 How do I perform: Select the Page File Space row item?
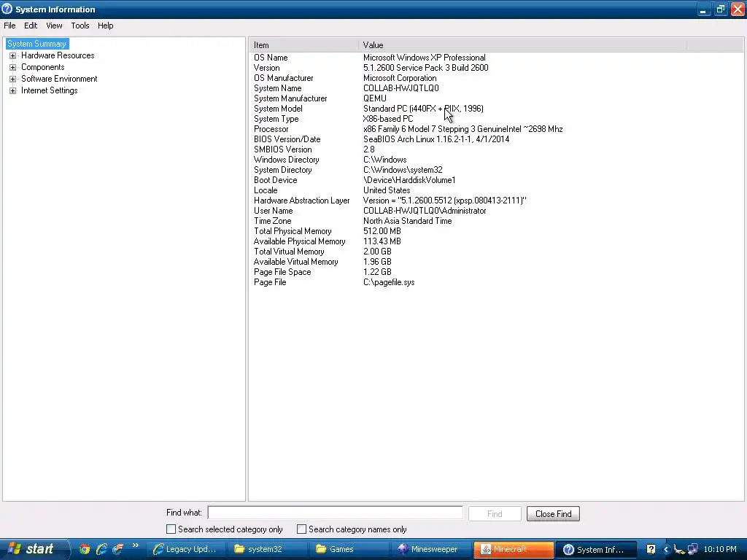point(282,272)
